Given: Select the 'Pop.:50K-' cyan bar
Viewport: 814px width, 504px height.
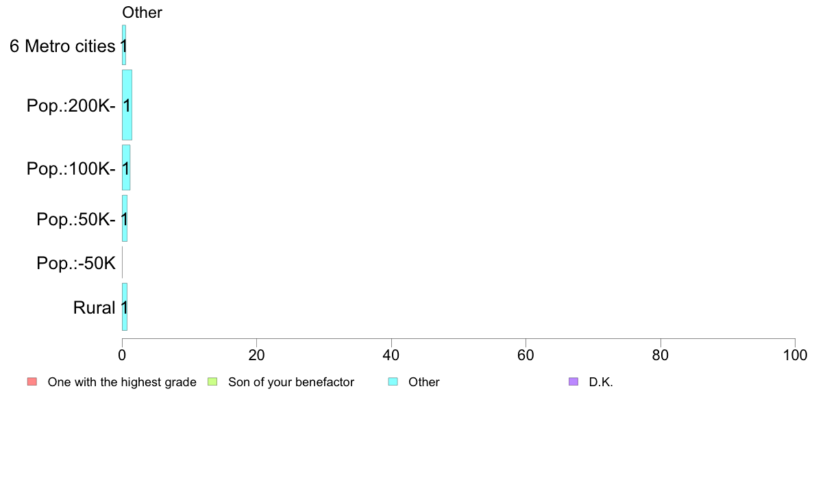Looking at the screenshot, I should 125,218.
